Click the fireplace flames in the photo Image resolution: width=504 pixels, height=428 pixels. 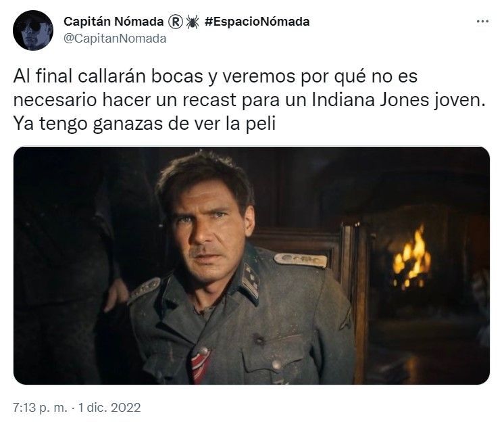point(411,258)
